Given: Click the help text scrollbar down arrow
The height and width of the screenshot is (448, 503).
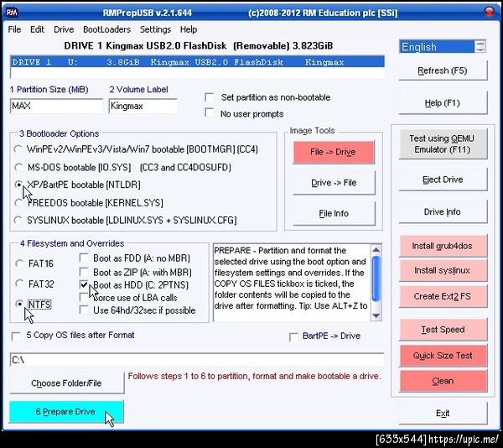Looking at the screenshot, I should tap(376, 315).
